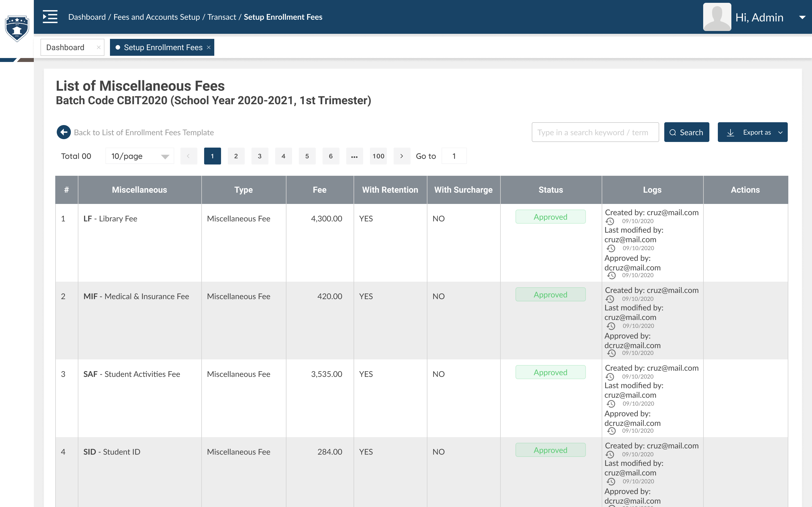This screenshot has height=507, width=812.
Task: Click the school shield logo
Action: (17, 28)
